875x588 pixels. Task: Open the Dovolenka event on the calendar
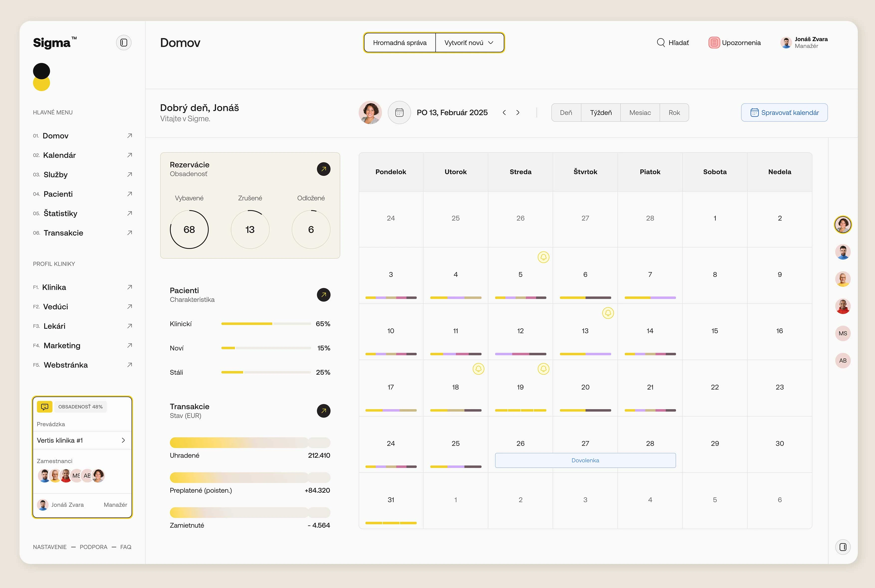(585, 460)
